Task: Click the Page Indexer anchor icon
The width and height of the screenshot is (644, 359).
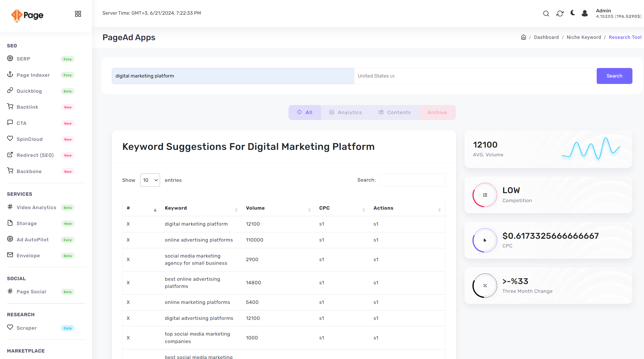Action: pyautogui.click(x=10, y=74)
